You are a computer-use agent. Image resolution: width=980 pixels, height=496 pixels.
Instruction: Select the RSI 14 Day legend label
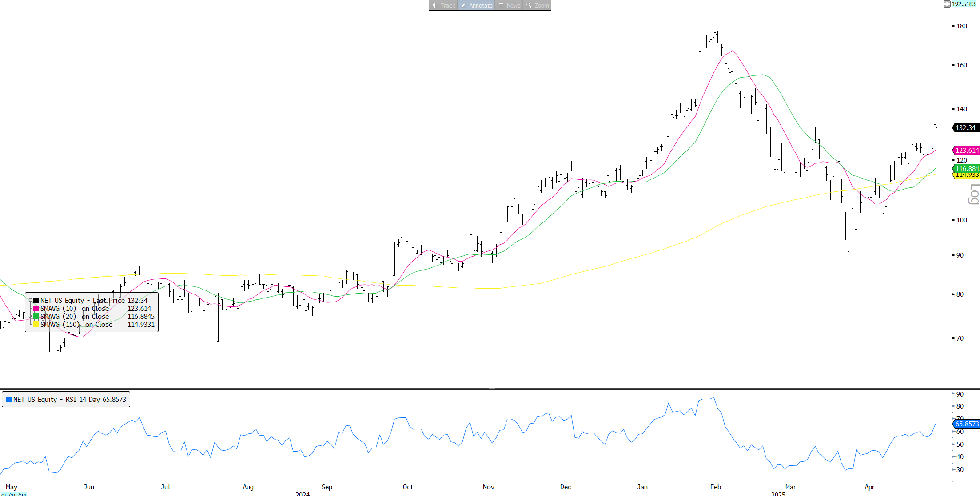tap(70, 399)
